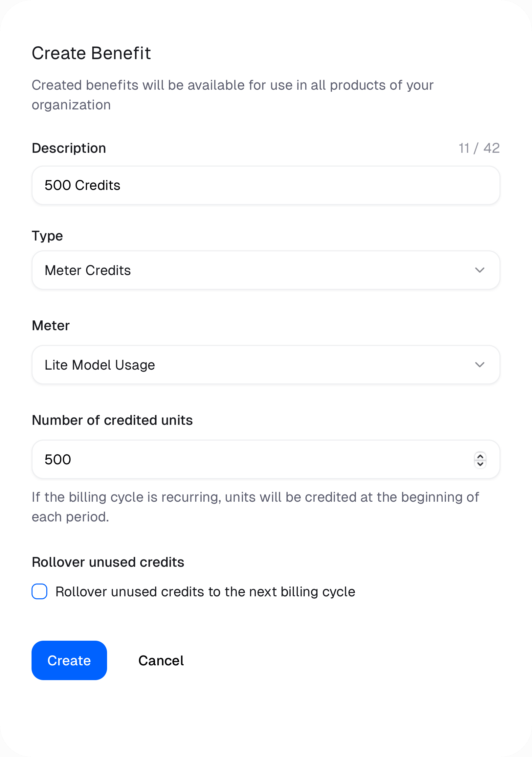Click the 'Number of credited units' label
The height and width of the screenshot is (757, 532).
tap(112, 420)
